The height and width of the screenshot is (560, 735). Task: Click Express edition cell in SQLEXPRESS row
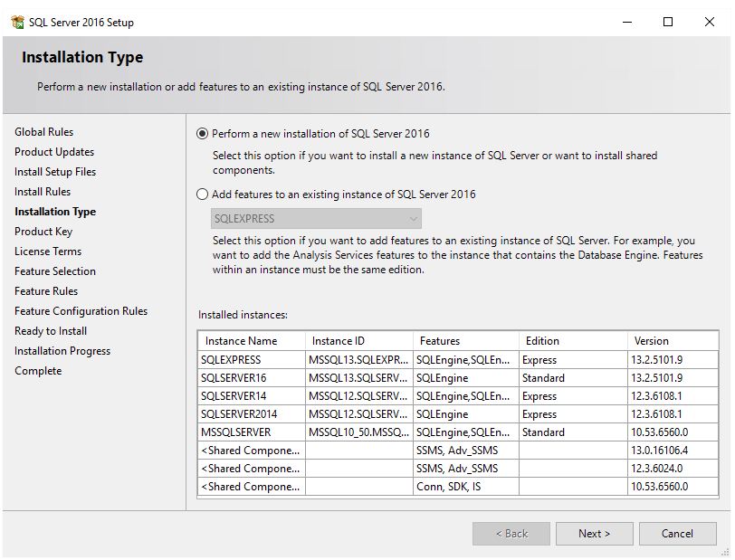tap(573, 360)
